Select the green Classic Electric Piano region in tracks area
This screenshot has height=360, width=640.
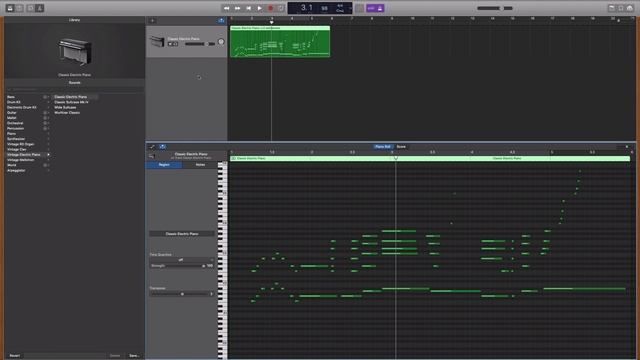(280, 41)
